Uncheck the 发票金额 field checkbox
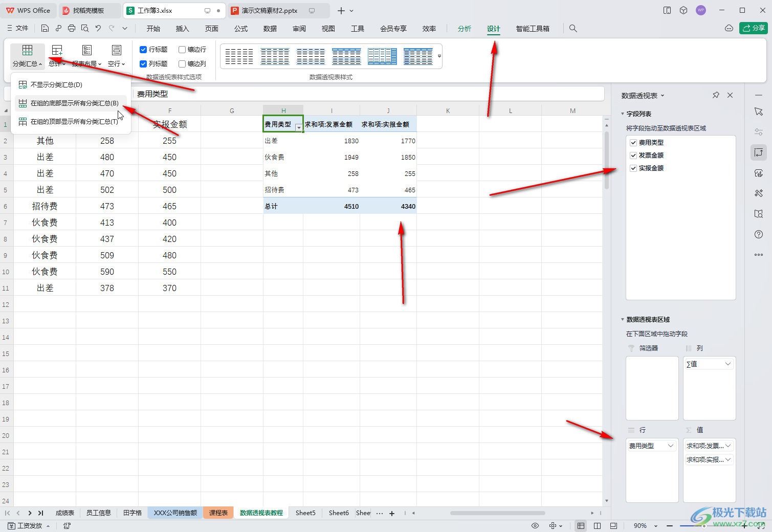 [633, 156]
